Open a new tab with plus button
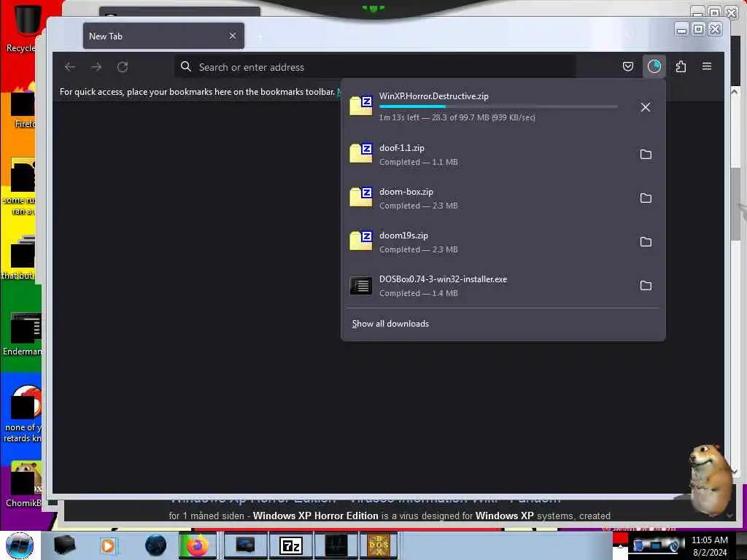Image resolution: width=747 pixels, height=560 pixels. (x=260, y=36)
